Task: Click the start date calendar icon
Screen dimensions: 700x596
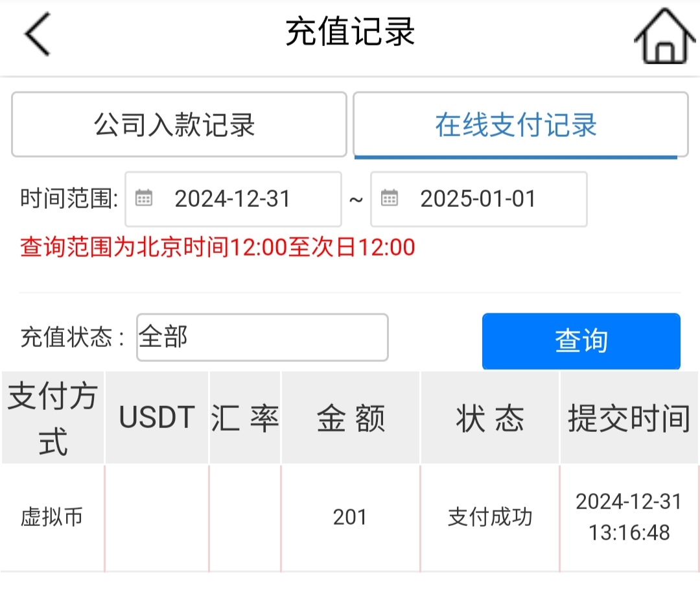Action: (x=144, y=198)
